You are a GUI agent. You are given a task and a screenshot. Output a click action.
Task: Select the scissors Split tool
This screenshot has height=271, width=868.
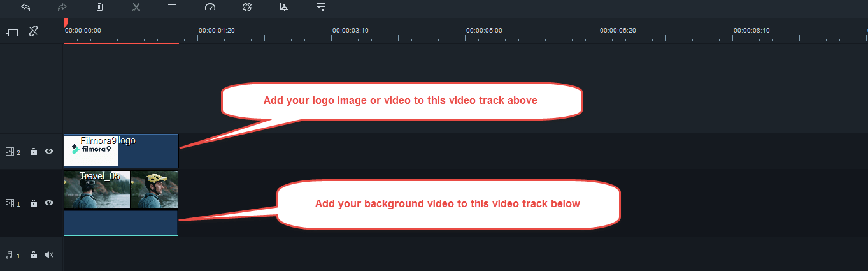click(136, 7)
